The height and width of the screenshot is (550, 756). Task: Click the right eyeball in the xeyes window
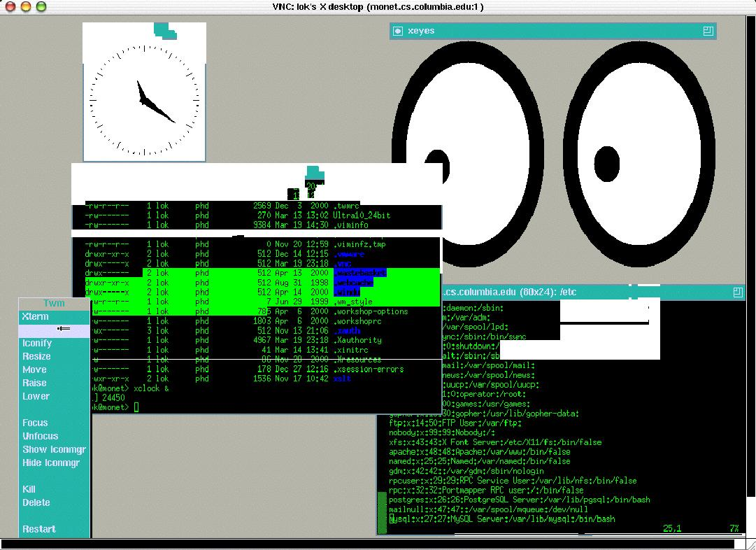coord(640,157)
